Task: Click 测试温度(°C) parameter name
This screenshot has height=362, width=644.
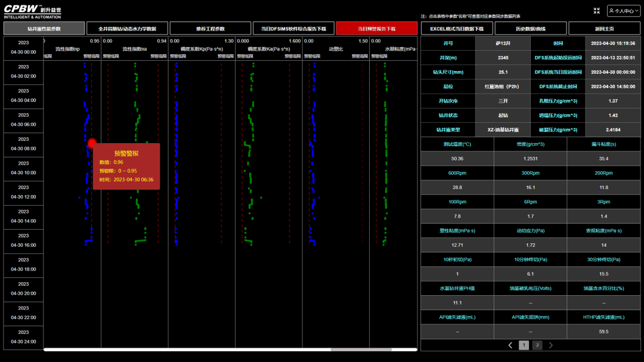Action: pos(457,144)
